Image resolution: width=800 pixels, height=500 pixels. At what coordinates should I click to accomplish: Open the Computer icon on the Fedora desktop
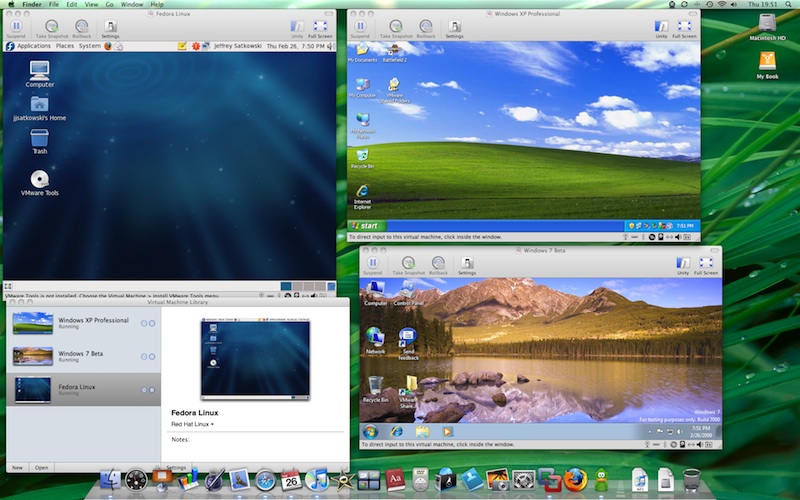(39, 74)
